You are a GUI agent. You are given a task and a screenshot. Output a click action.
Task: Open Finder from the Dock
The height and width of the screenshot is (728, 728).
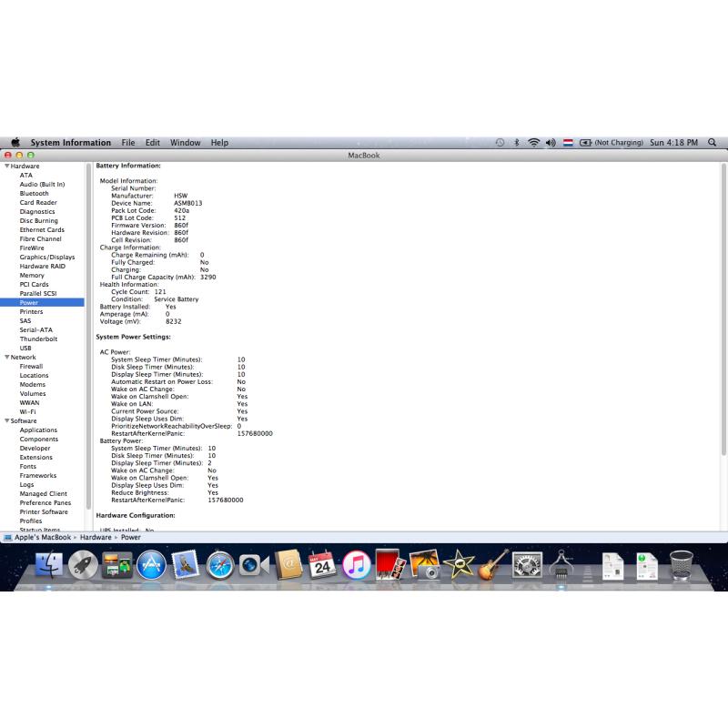click(49, 564)
